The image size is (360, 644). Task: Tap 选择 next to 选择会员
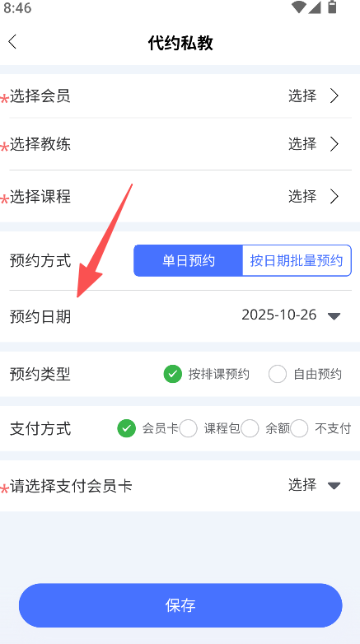click(x=302, y=96)
